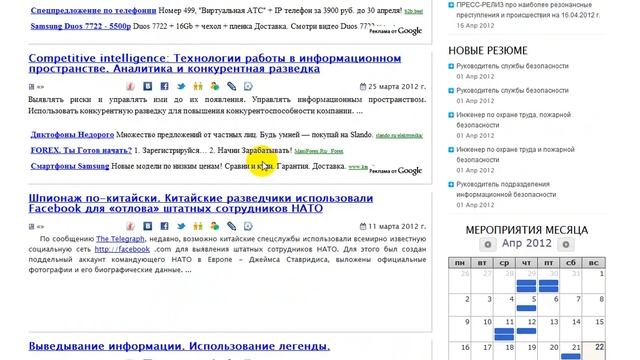Share Шпионаж по-китайски article on Twitter

[181, 226]
